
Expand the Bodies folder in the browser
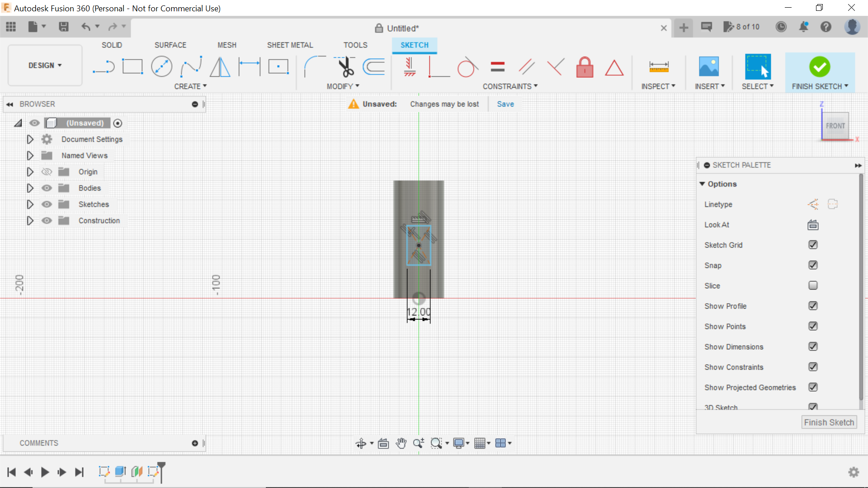[x=30, y=188]
